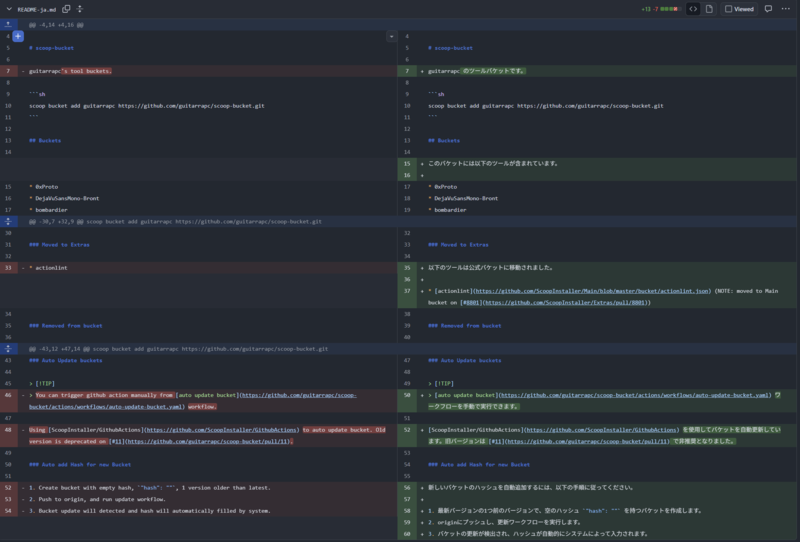Viewport: 800px width, 542px height.
Task: Open file comment speech bubble icon
Action: point(768,9)
